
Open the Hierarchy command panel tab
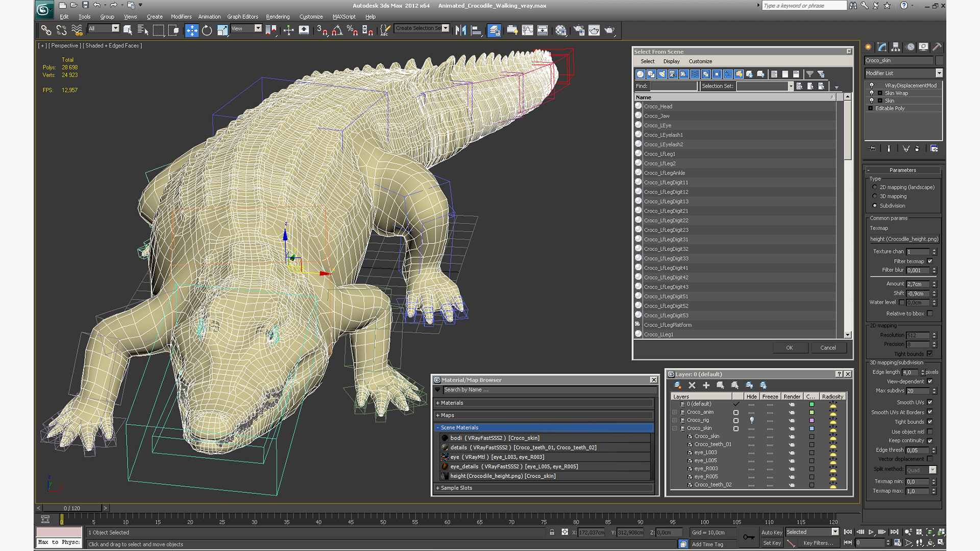pyautogui.click(x=896, y=47)
